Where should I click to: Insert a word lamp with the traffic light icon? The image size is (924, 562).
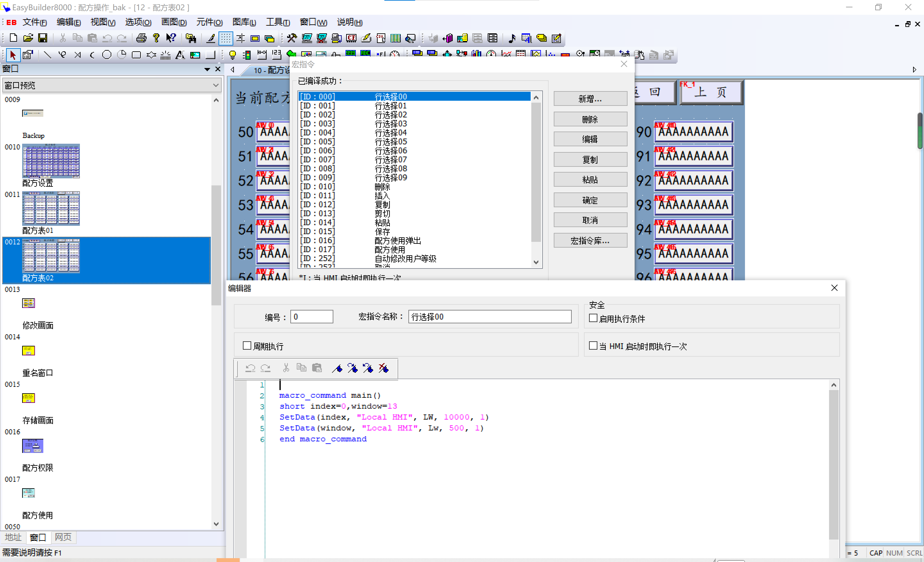pos(247,55)
